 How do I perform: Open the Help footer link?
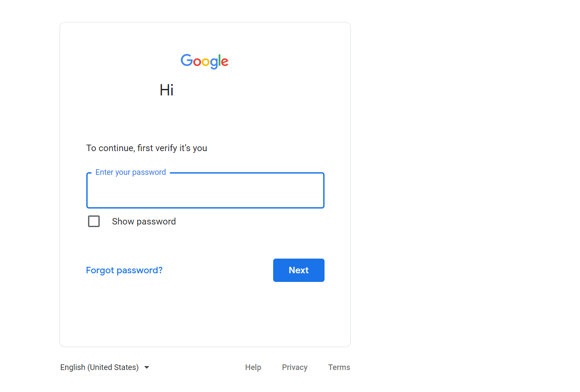pos(253,367)
